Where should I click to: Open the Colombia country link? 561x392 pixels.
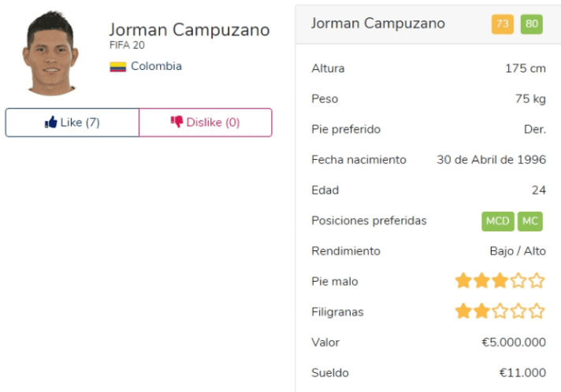(x=156, y=66)
